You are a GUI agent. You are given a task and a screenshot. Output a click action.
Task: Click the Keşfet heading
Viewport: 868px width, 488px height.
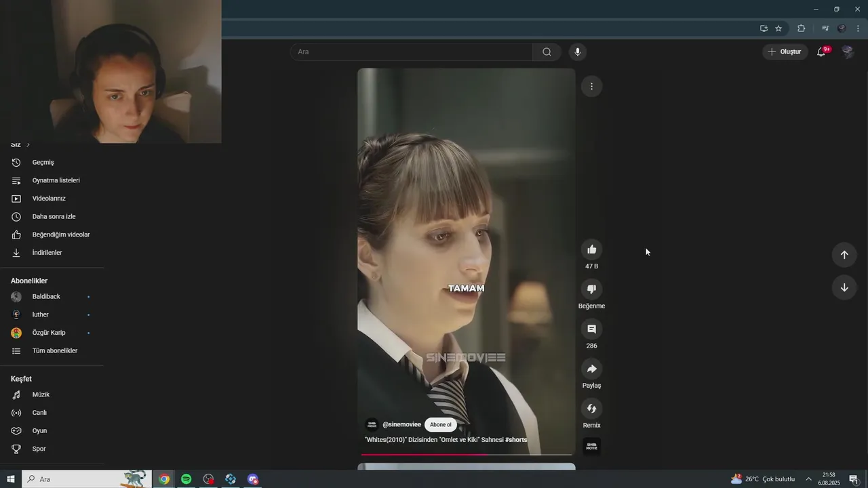21,379
